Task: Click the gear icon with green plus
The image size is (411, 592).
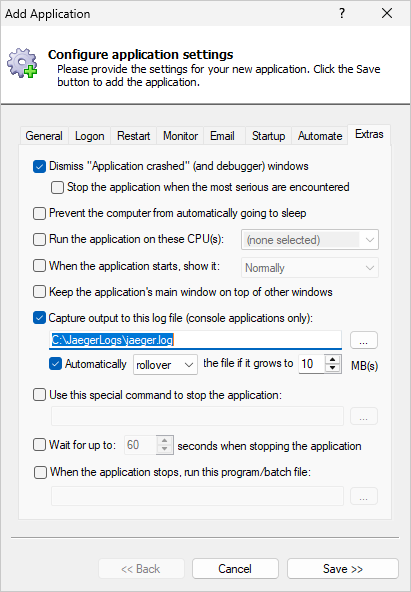Action: 22,63
